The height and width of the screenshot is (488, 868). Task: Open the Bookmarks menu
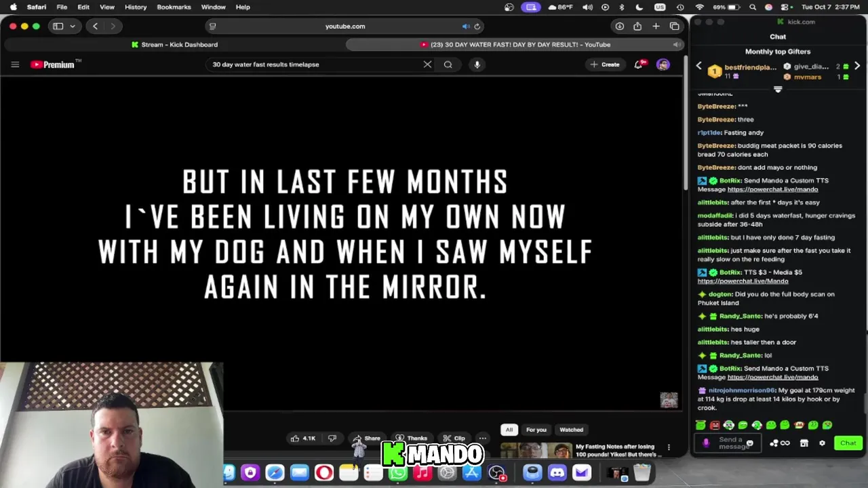pyautogui.click(x=174, y=7)
